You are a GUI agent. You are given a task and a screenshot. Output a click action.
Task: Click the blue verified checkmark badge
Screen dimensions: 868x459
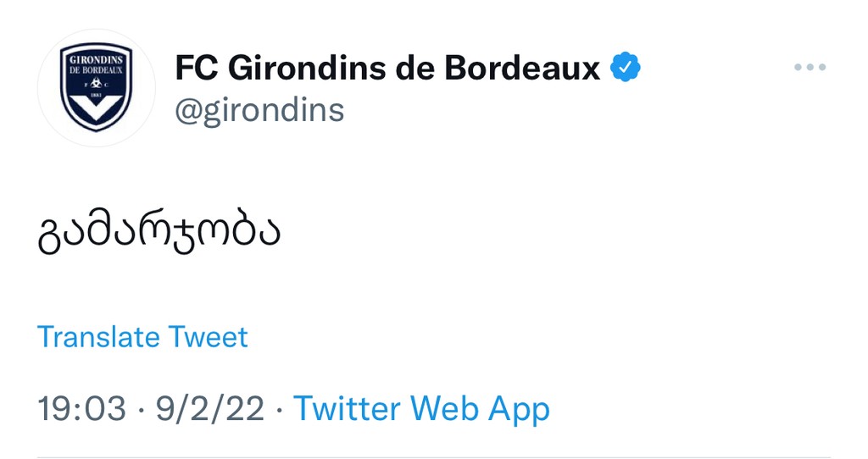(x=625, y=67)
